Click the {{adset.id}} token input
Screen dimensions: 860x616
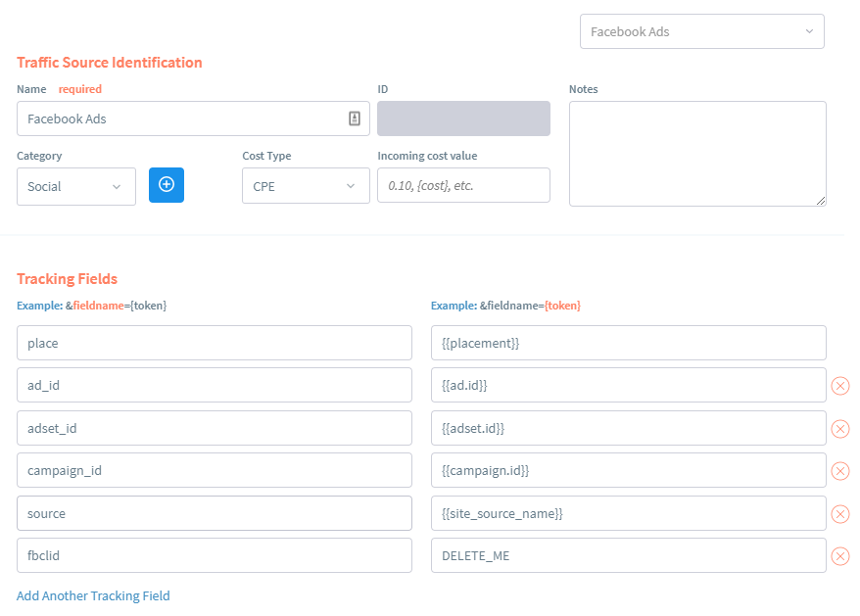point(629,428)
